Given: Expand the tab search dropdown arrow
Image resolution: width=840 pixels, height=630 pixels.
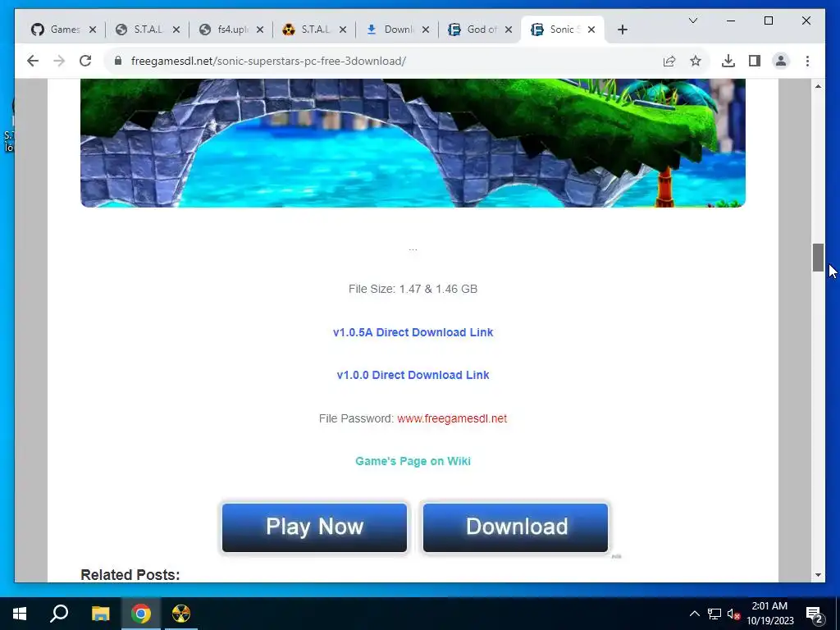Looking at the screenshot, I should (x=692, y=21).
